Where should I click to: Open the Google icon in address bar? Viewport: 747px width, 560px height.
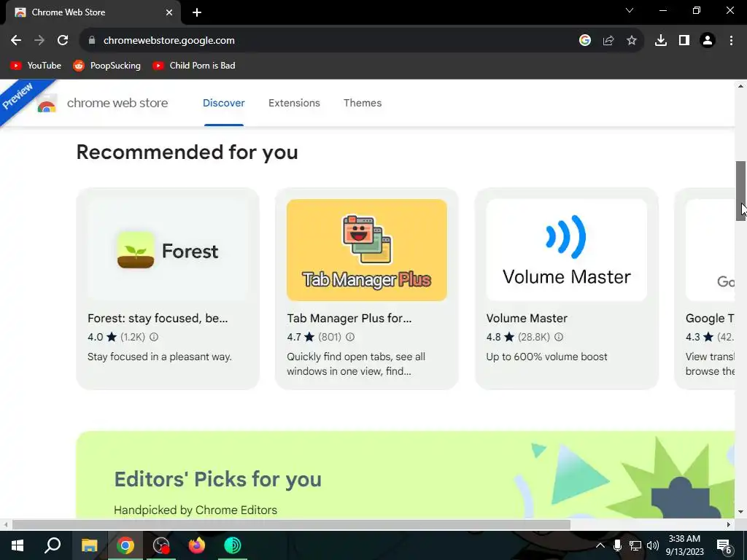pos(585,41)
